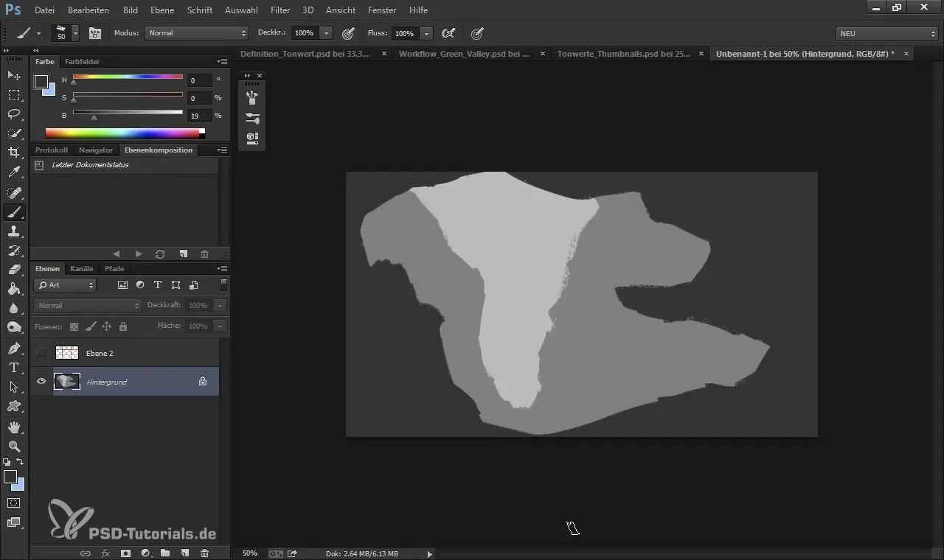Select the Crop tool
944x560 pixels.
pyautogui.click(x=14, y=153)
